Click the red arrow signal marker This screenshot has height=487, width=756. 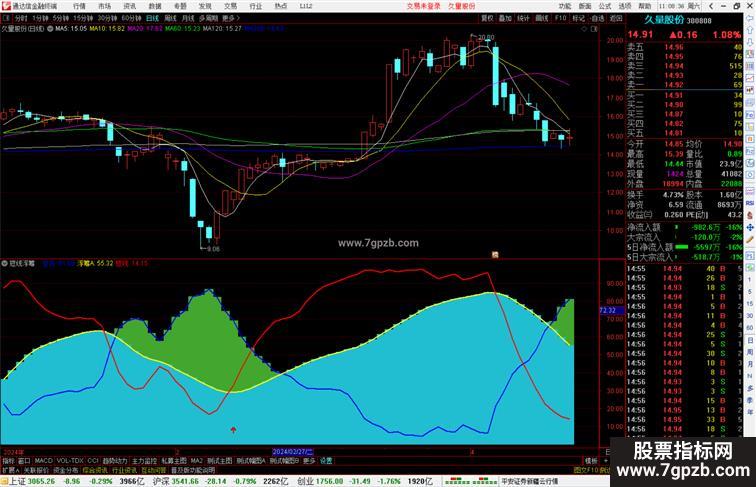[x=233, y=430]
